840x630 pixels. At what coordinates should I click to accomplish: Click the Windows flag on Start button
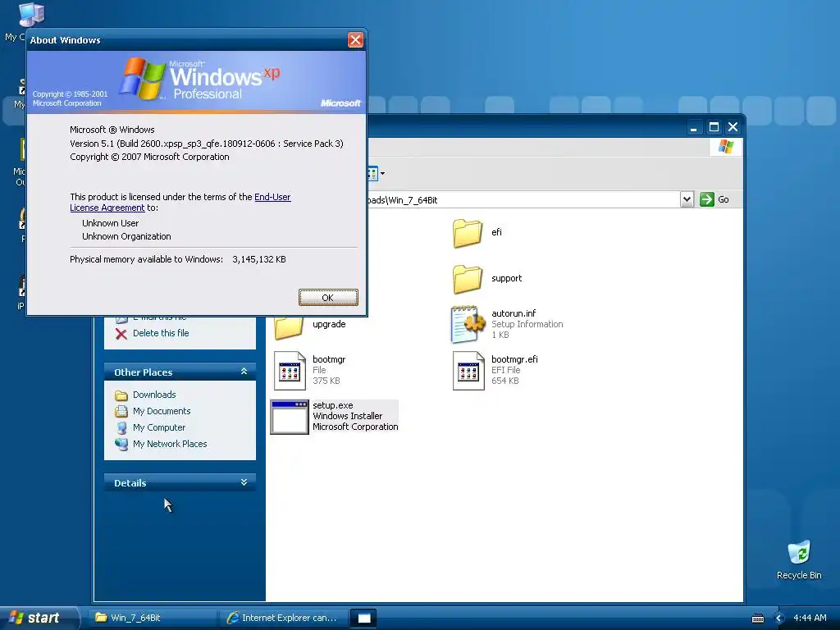[16, 618]
